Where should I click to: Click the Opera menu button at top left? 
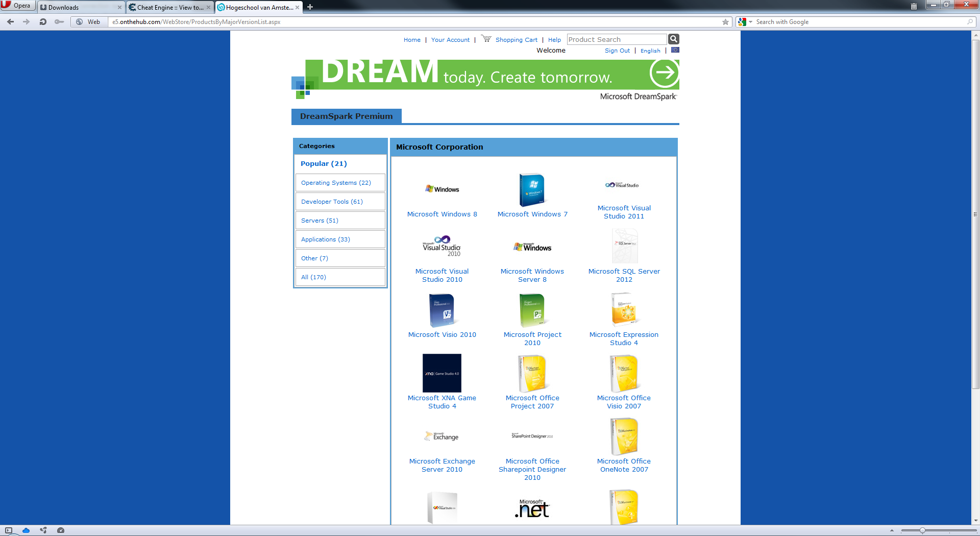[x=17, y=5]
